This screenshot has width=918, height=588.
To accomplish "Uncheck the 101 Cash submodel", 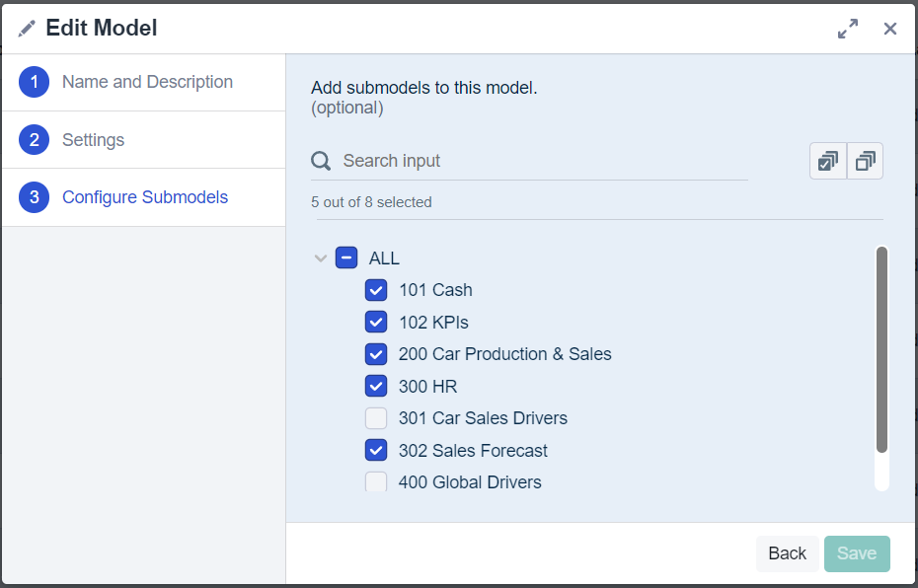I will (375, 290).
